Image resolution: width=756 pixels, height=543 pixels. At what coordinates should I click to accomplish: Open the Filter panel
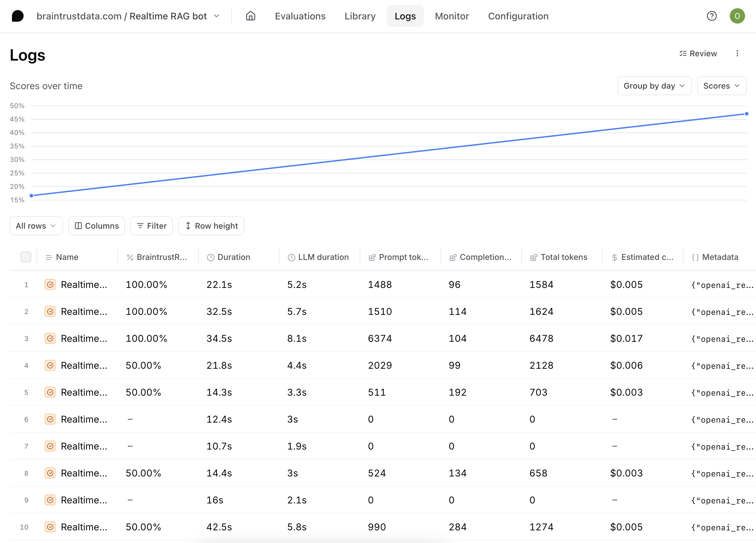[151, 226]
